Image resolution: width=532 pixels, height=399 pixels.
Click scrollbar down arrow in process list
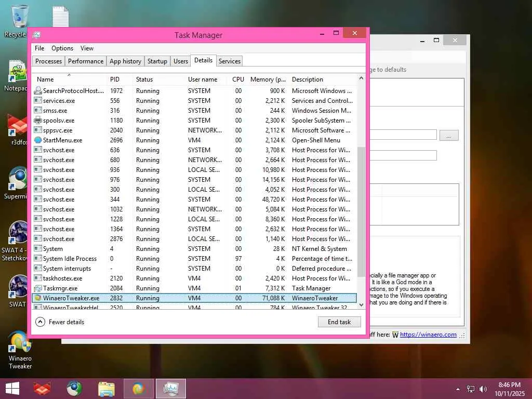point(361,304)
